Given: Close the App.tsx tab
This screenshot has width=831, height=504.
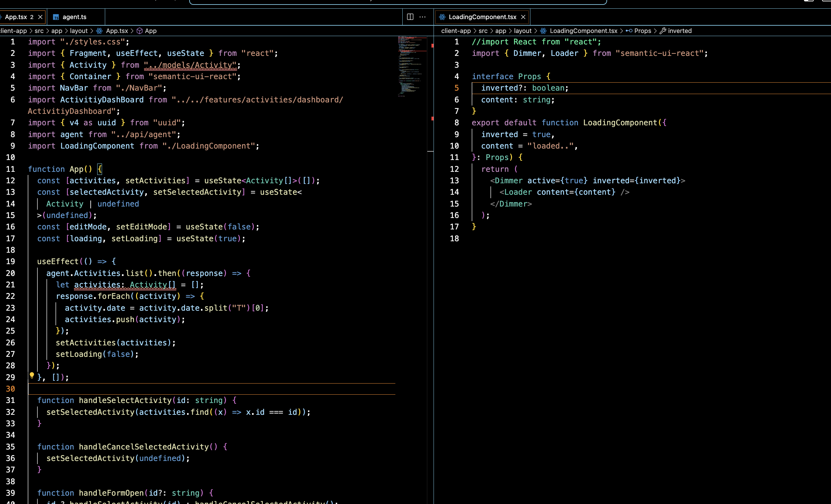Looking at the screenshot, I should pyautogui.click(x=40, y=17).
